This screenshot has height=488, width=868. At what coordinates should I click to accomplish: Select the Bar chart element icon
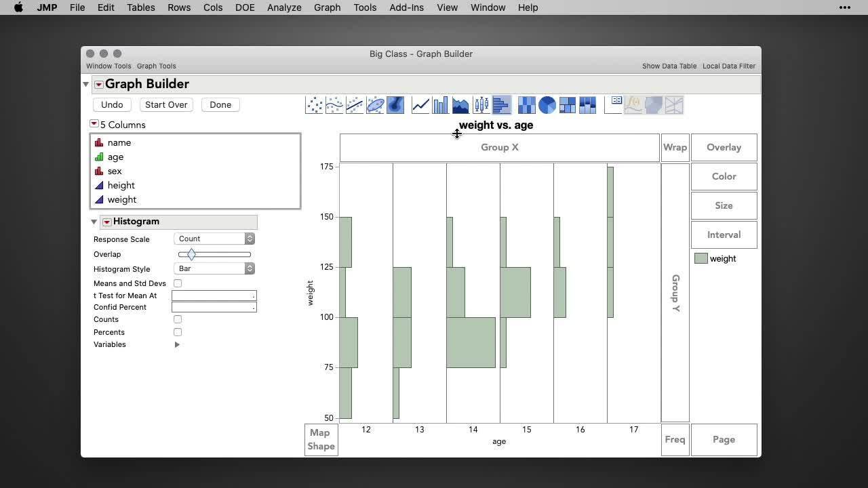tap(441, 105)
